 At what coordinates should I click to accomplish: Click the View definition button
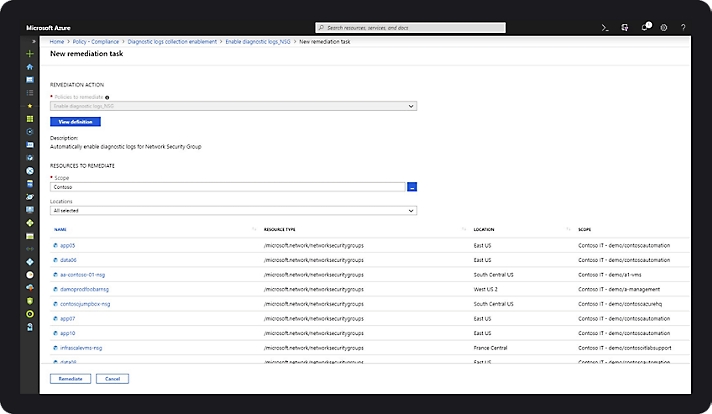click(x=75, y=121)
